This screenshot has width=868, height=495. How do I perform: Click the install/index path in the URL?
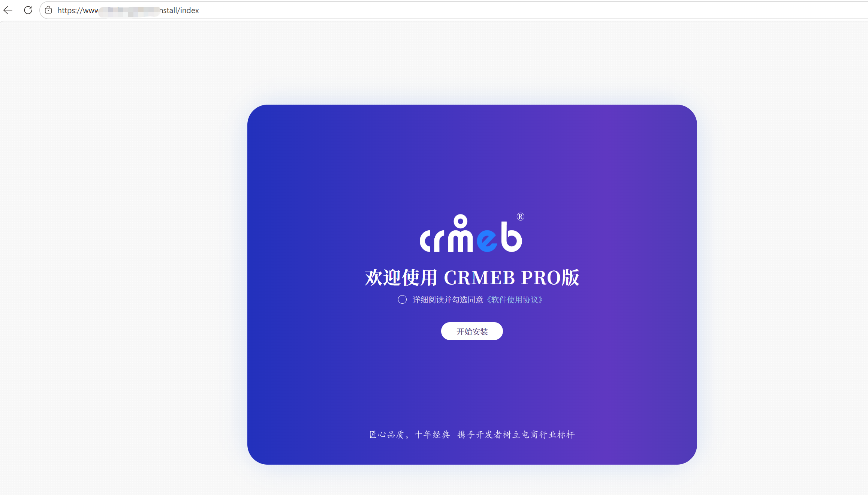(180, 10)
